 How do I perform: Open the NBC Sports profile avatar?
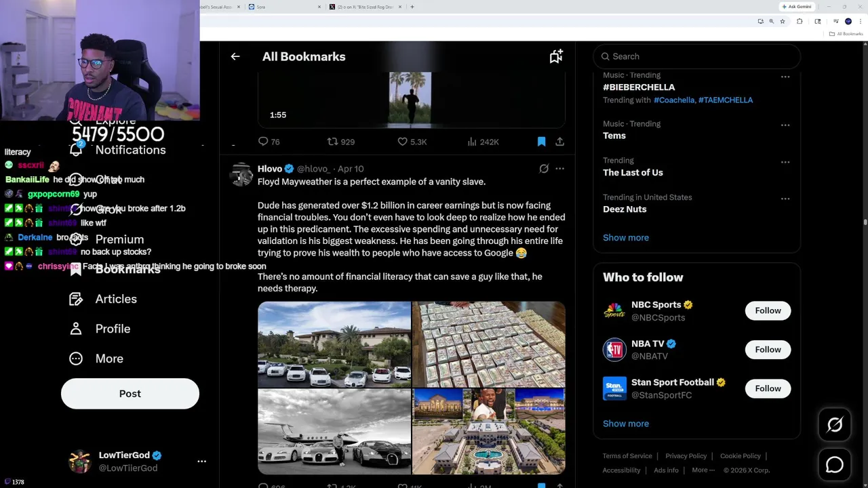(614, 311)
